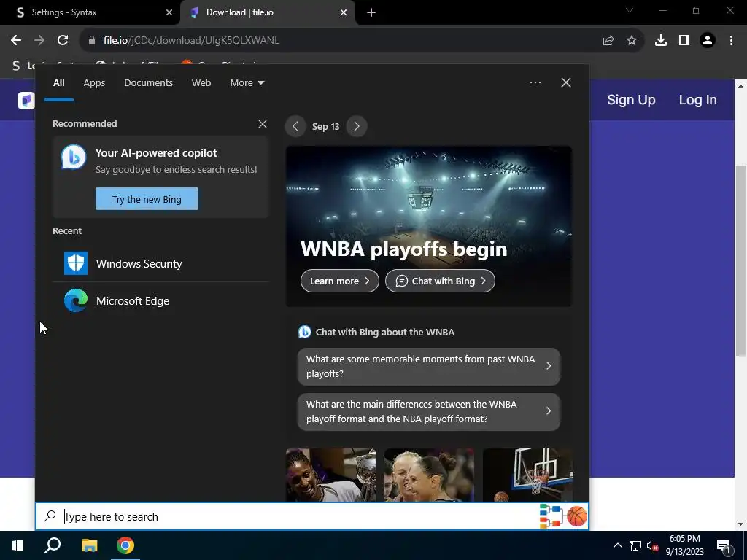
Task: Open WNBA vs NBA playoff format question
Action: pos(429,411)
